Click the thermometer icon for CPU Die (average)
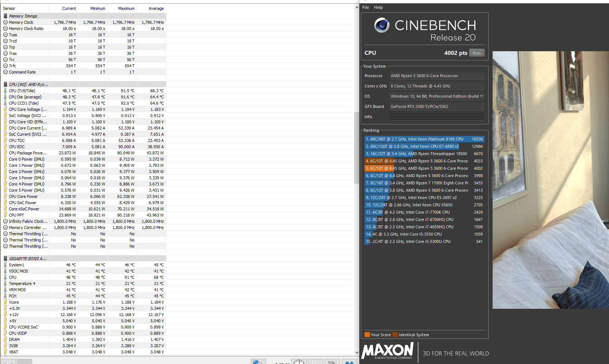The height and width of the screenshot is (364, 609). (5, 97)
